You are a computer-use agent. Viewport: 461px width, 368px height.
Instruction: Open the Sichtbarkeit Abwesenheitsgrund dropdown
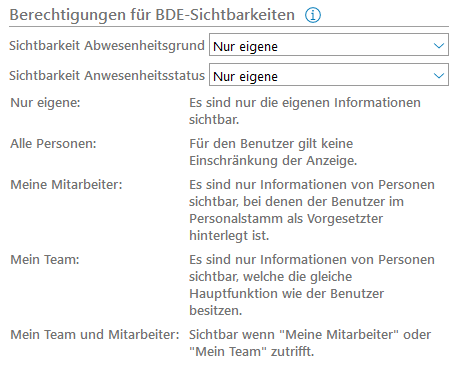[329, 45]
